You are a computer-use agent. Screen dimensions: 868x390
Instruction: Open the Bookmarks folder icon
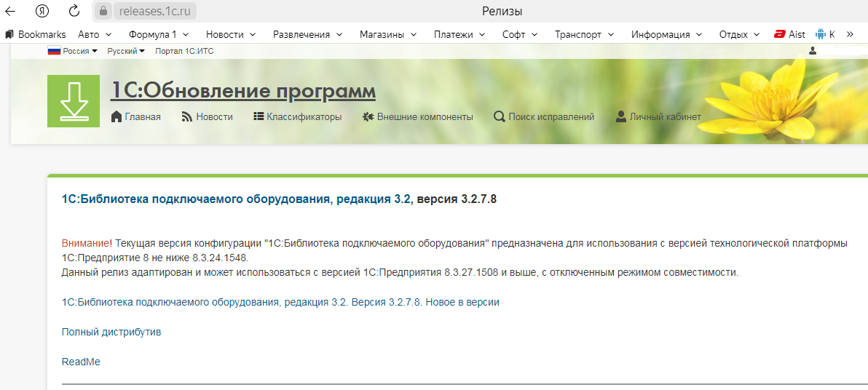(x=9, y=34)
